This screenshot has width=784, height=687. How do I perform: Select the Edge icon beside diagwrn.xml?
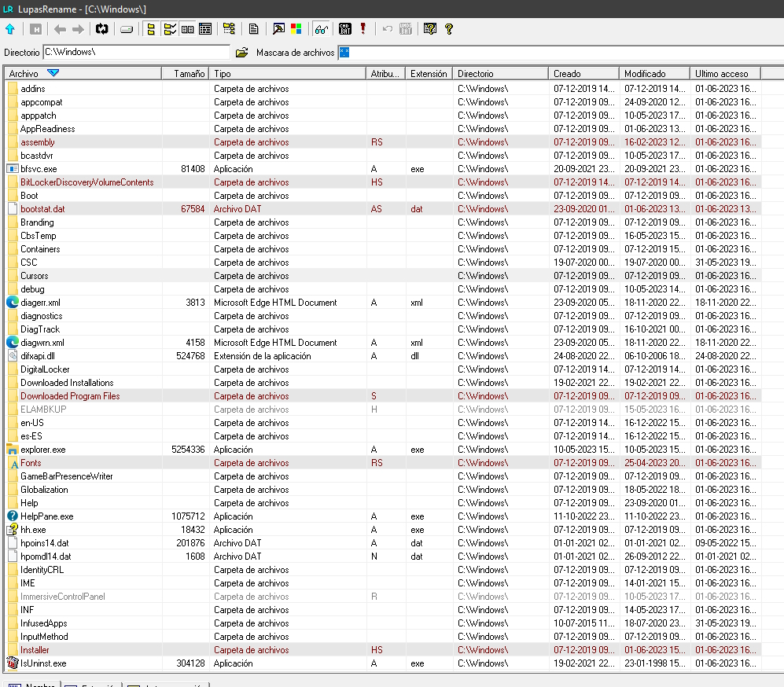click(x=13, y=342)
